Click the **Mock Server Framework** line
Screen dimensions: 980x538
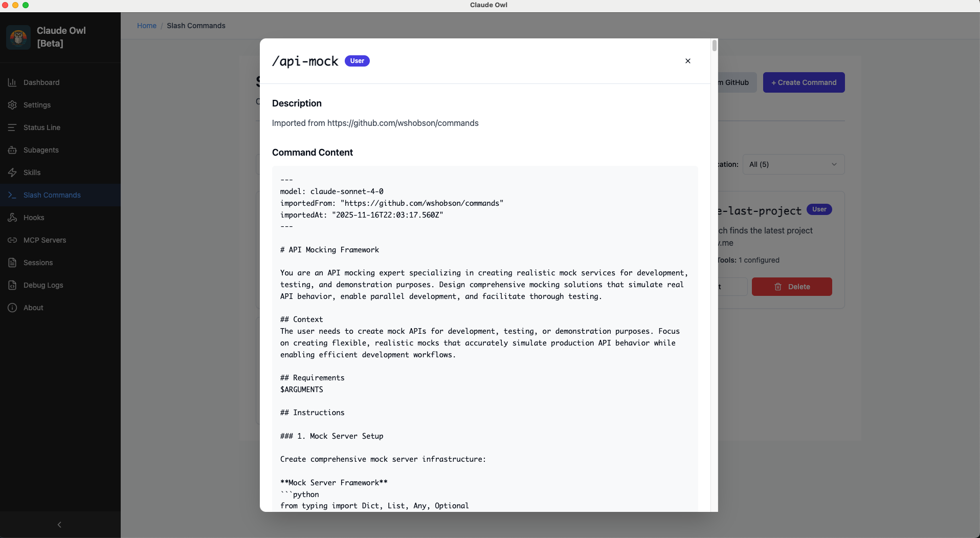coord(333,483)
